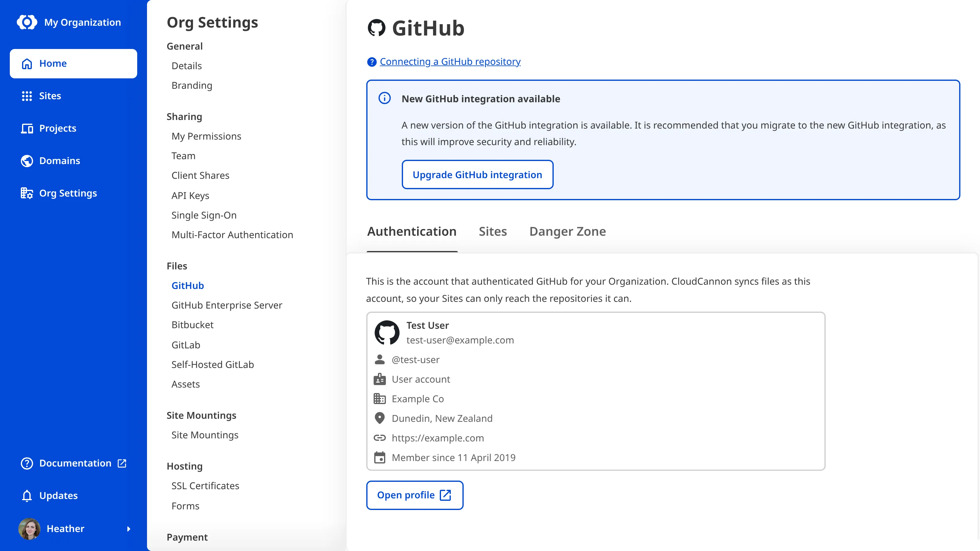Image resolution: width=980 pixels, height=551 pixels.
Task: Click Heather's avatar photo
Action: (29, 529)
